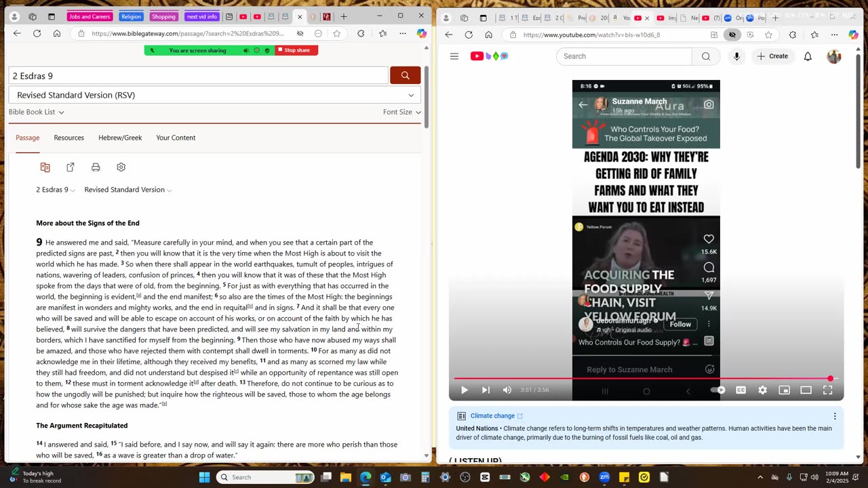Viewport: 868px width, 488px height.
Task: Click the YouTube search magnifier button
Action: 706,56
